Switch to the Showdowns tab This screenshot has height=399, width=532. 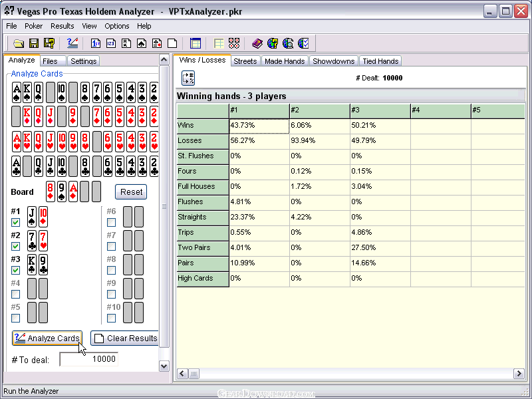click(x=334, y=61)
